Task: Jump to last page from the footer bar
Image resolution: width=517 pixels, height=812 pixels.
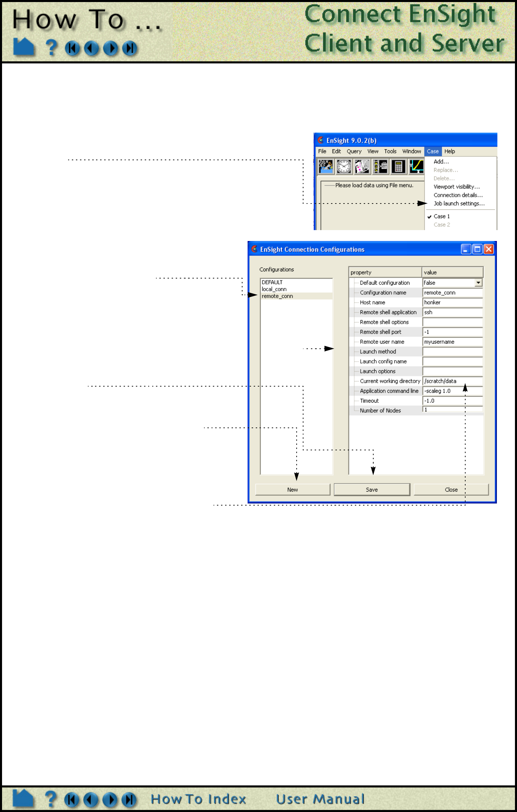Action: click(x=129, y=800)
